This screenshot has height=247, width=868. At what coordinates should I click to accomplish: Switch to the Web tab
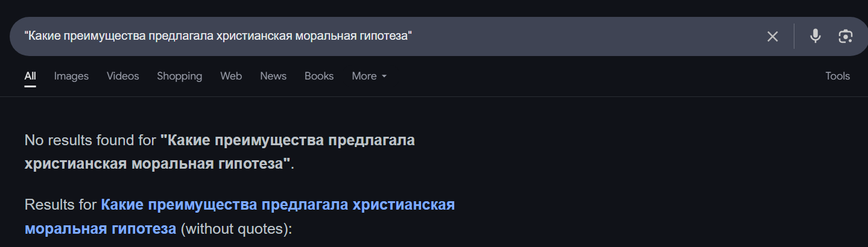coord(231,76)
